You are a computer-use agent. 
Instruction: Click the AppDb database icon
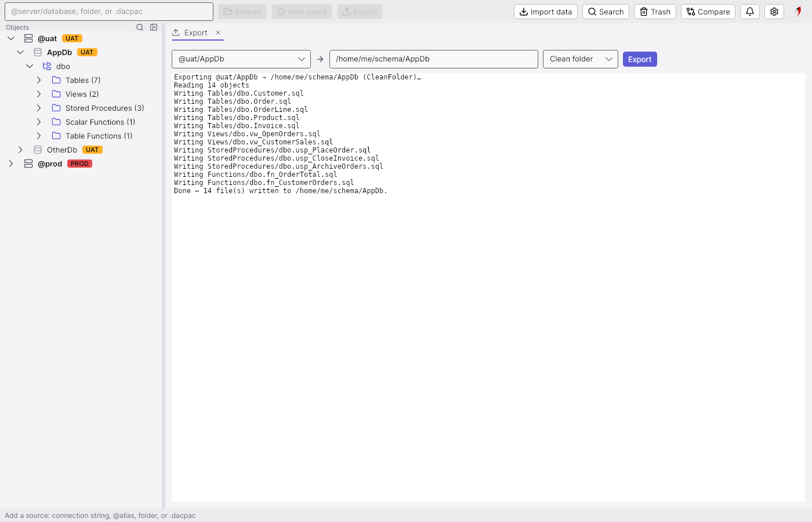(38, 52)
